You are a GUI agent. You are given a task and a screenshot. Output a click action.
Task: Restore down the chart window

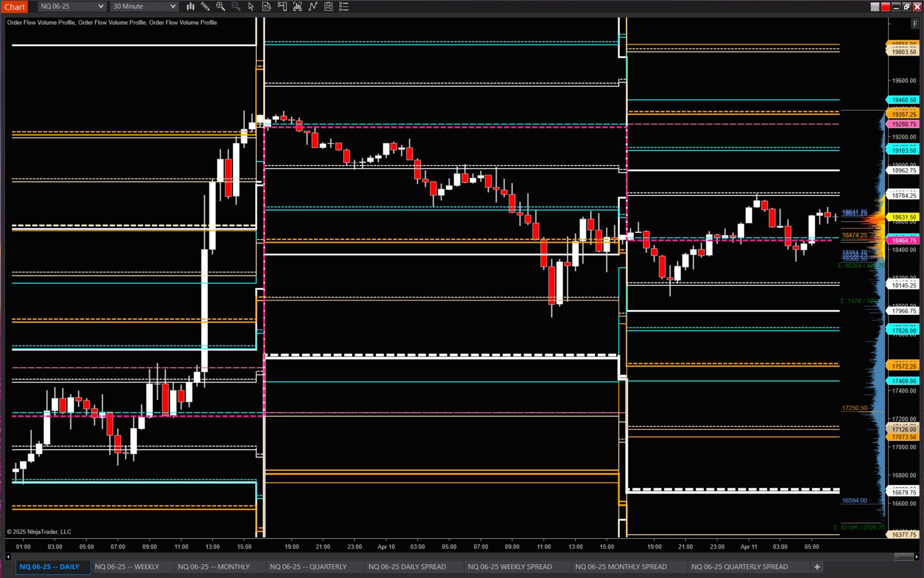tap(906, 7)
